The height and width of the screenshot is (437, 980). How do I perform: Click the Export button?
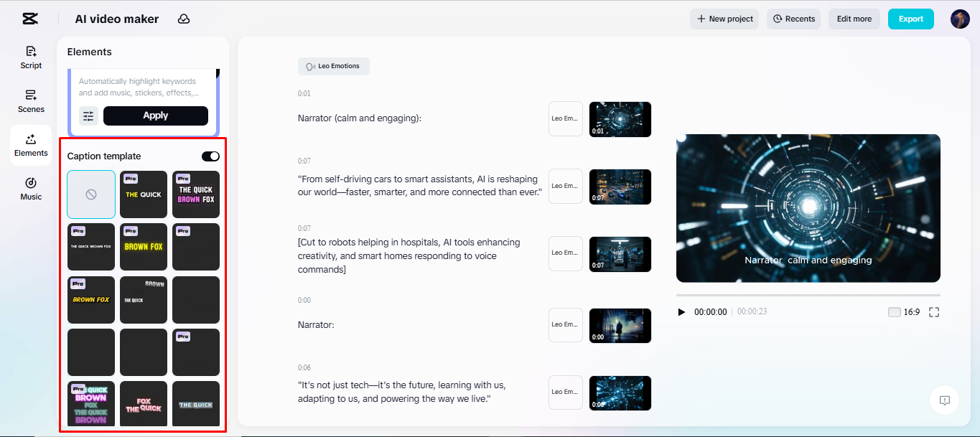tap(910, 19)
